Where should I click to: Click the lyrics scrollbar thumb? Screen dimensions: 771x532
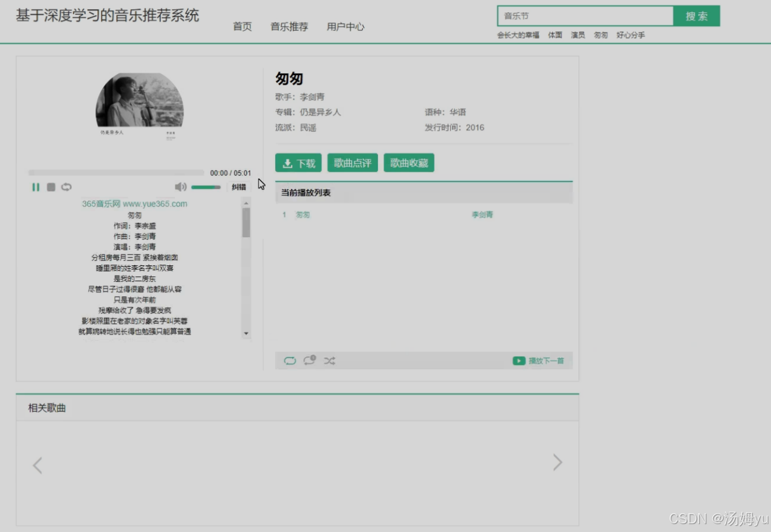246,223
